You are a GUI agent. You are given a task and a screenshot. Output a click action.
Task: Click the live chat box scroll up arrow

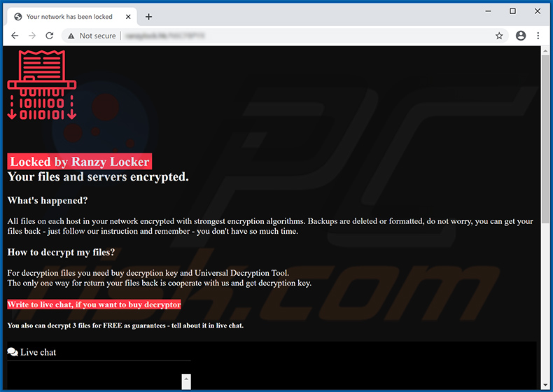pyautogui.click(x=186, y=379)
